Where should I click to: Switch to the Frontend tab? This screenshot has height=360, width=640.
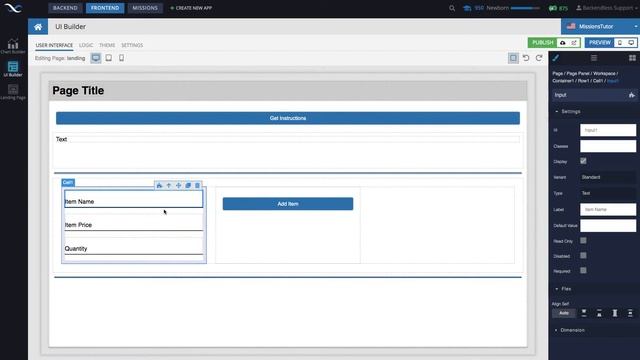(x=105, y=8)
